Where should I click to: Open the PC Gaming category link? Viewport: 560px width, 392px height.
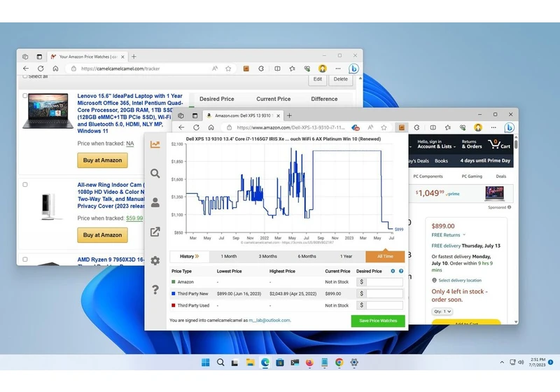pyautogui.click(x=472, y=176)
